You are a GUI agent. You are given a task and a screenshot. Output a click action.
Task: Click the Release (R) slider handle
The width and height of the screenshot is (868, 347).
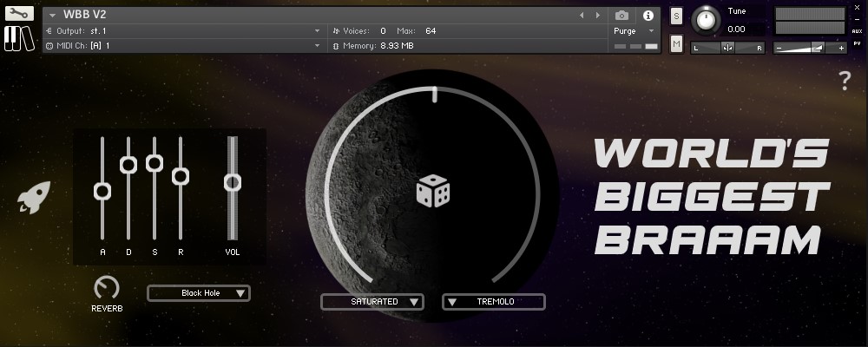(181, 177)
